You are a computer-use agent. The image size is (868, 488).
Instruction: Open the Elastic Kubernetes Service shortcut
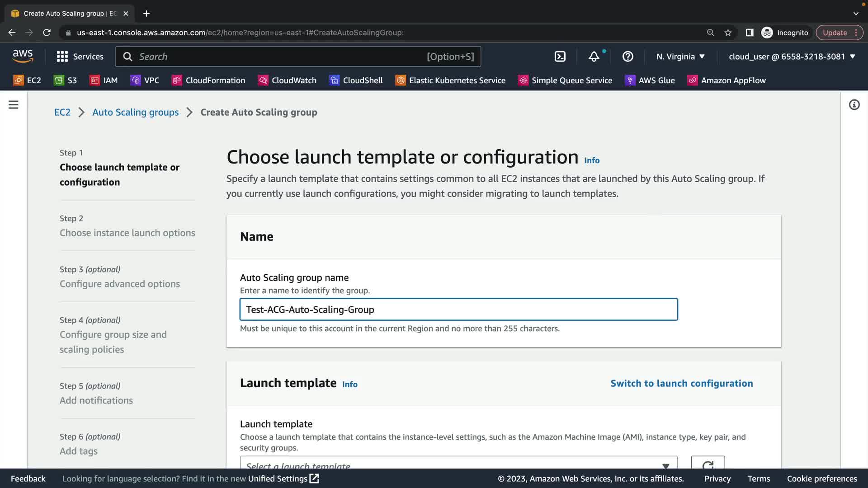450,80
